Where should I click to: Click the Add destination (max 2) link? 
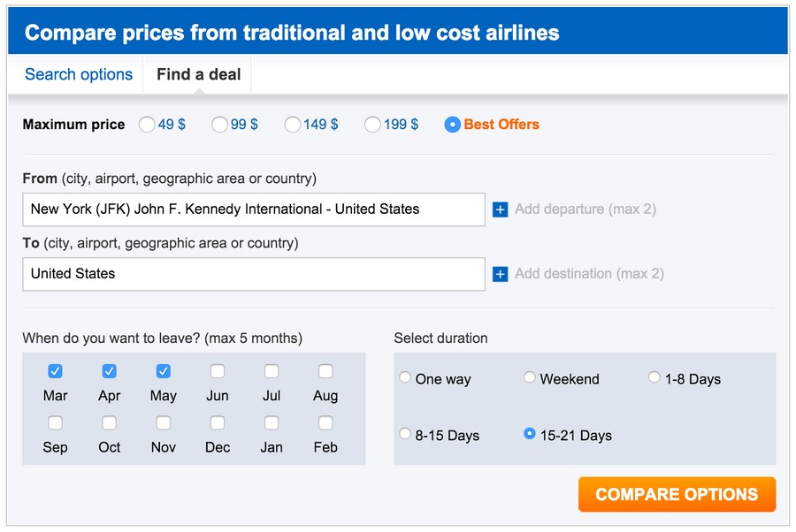click(x=589, y=274)
